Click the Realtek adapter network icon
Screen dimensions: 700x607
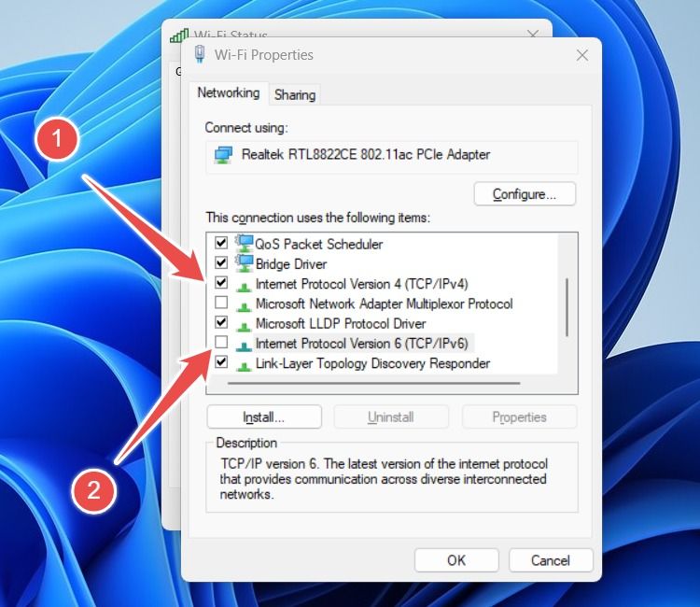tap(224, 155)
